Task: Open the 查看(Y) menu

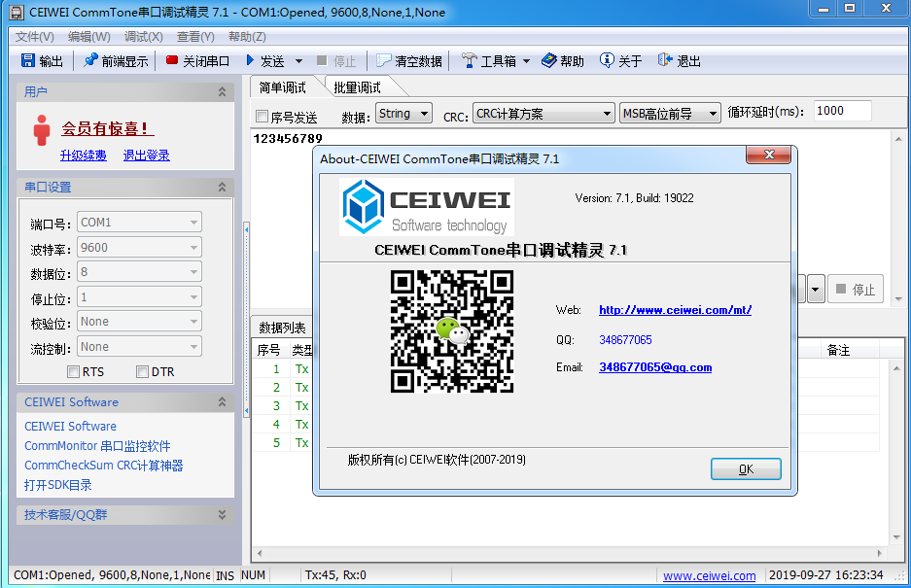Action: (195, 37)
